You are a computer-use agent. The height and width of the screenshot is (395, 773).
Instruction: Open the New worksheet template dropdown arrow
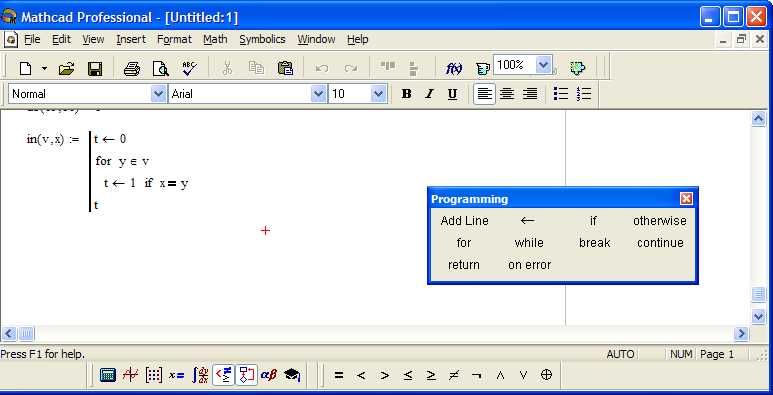pos(44,68)
